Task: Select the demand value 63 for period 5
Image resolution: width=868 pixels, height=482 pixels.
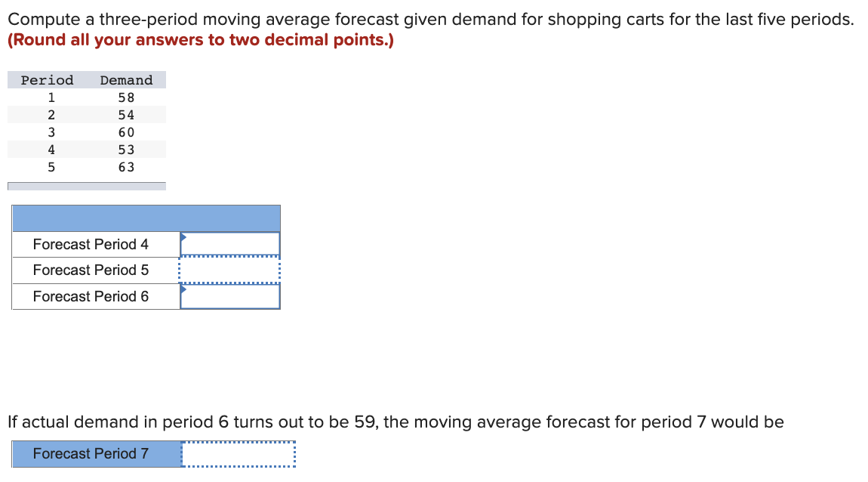Action: point(125,167)
